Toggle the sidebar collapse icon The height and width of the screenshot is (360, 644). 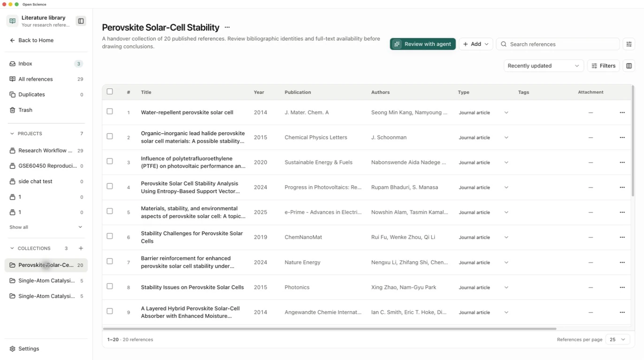81,21
